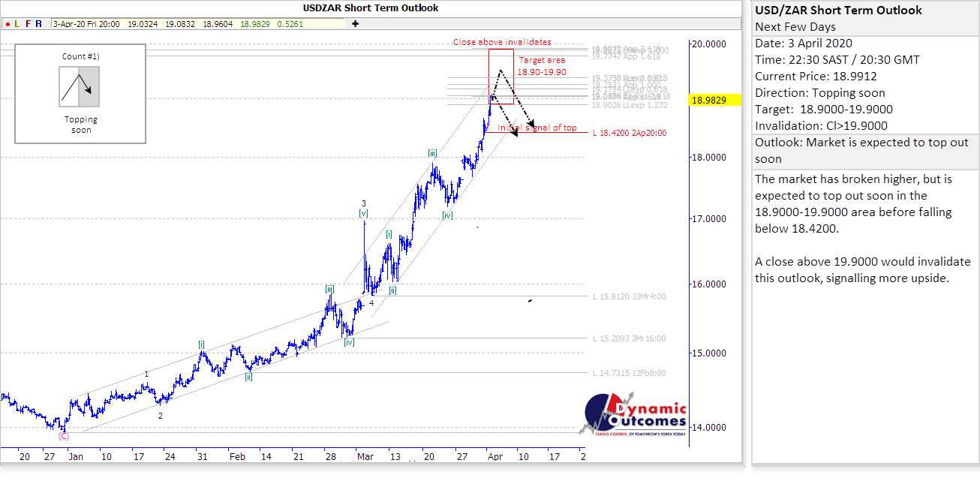Click the Count #1) label
Viewport: 980px width, 481px height.
point(80,56)
